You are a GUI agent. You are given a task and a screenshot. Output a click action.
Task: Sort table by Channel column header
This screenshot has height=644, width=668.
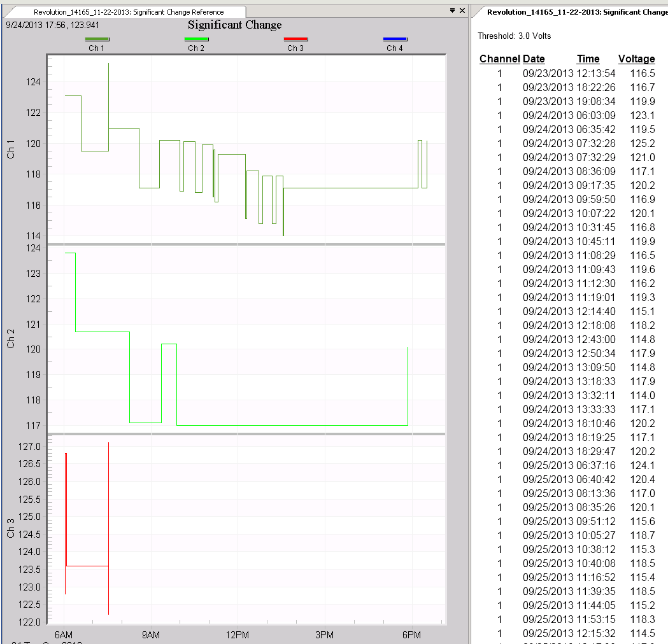pyautogui.click(x=499, y=59)
